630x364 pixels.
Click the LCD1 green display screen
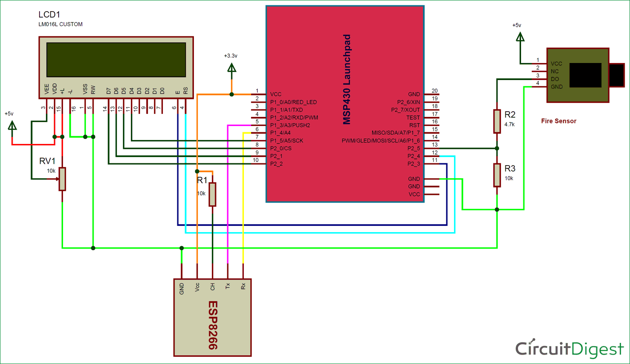(x=116, y=60)
